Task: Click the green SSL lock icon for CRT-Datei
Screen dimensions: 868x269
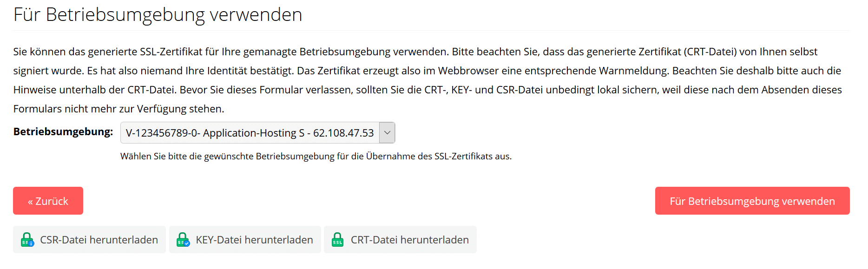Action: [338, 240]
